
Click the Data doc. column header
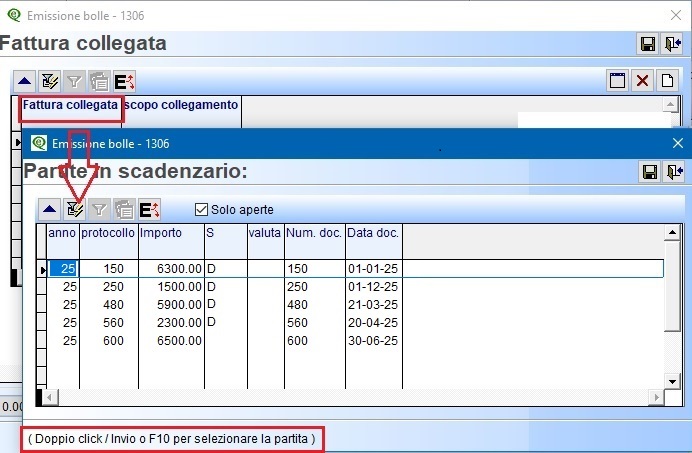pyautogui.click(x=373, y=233)
